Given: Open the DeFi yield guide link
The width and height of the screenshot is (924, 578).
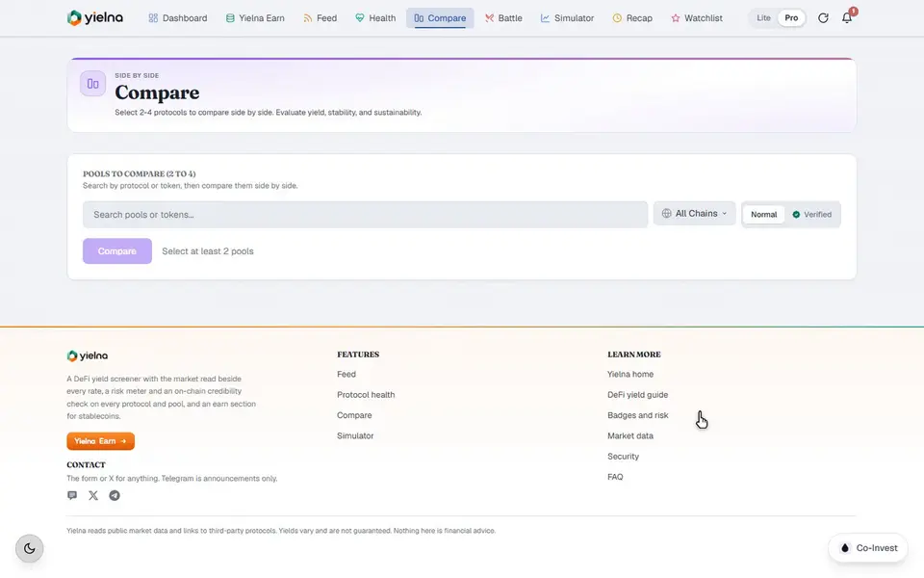Looking at the screenshot, I should point(637,395).
